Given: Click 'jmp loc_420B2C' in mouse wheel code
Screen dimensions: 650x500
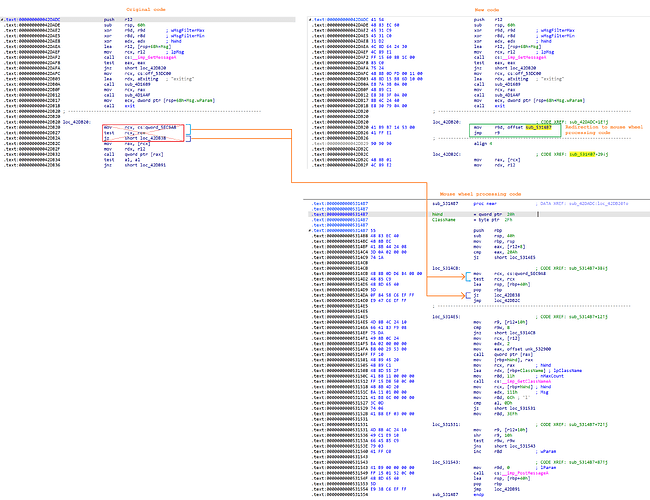Looking at the screenshot, I should point(497,301).
